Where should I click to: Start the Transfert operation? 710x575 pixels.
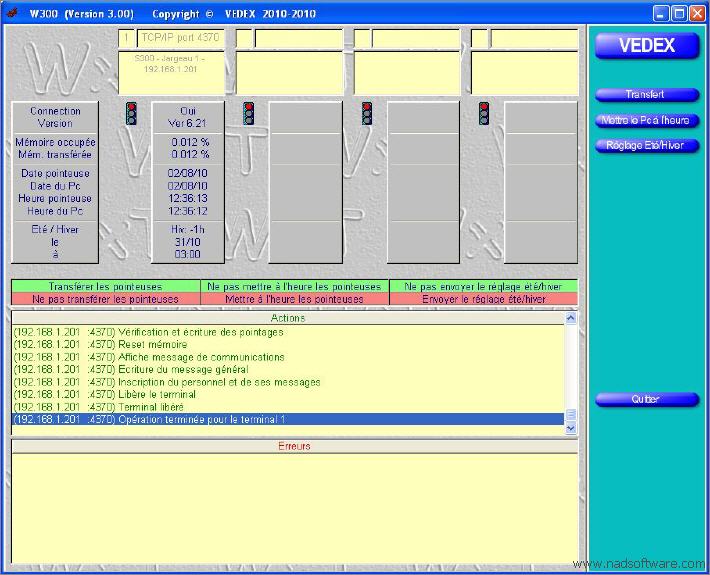click(647, 95)
